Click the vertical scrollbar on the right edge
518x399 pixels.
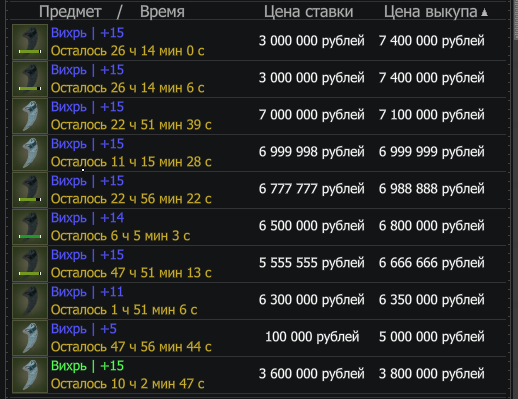point(515,200)
